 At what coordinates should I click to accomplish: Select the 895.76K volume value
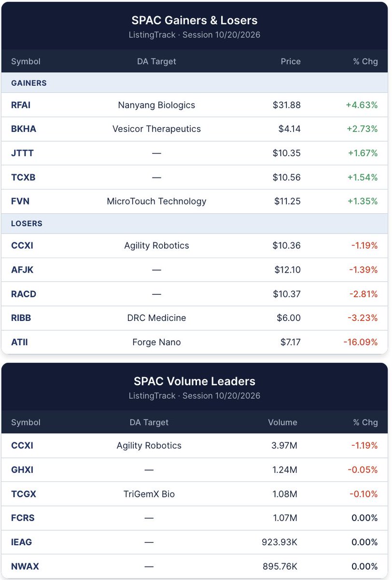coord(280,566)
